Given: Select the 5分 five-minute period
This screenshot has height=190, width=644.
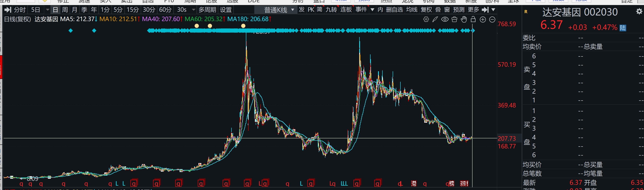Looking at the screenshot, I should point(118,10).
